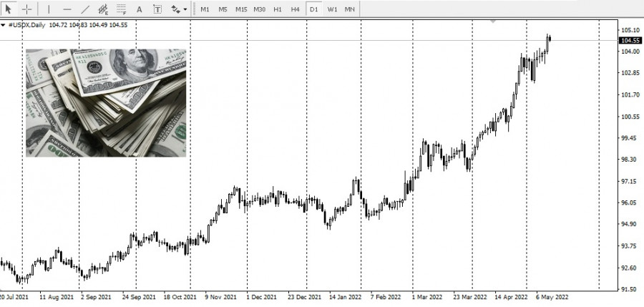Screen dimensions: 644x307
Task: Click the 1 Mar 2022 date label
Action: coord(428,297)
